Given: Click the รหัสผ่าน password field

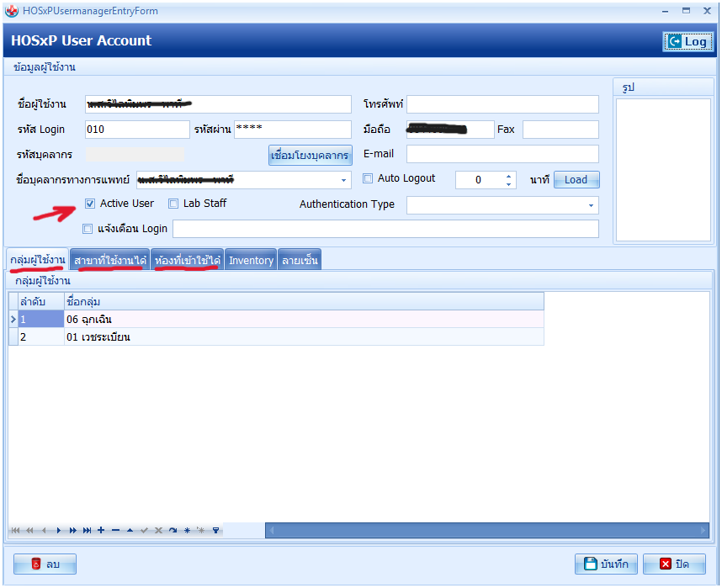Looking at the screenshot, I should (x=292, y=130).
